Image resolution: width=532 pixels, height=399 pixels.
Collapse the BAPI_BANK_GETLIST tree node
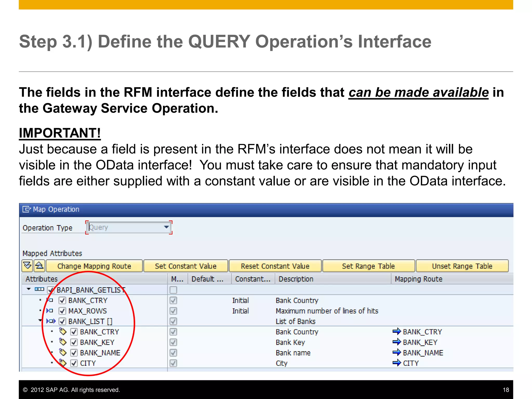[x=29, y=289]
